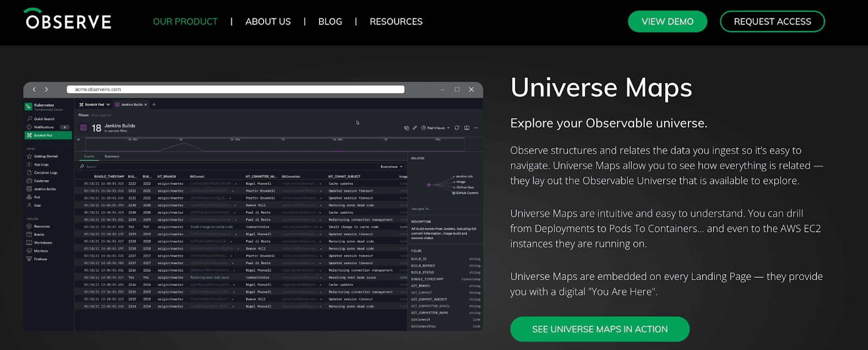Go to the About Us page

point(268,22)
